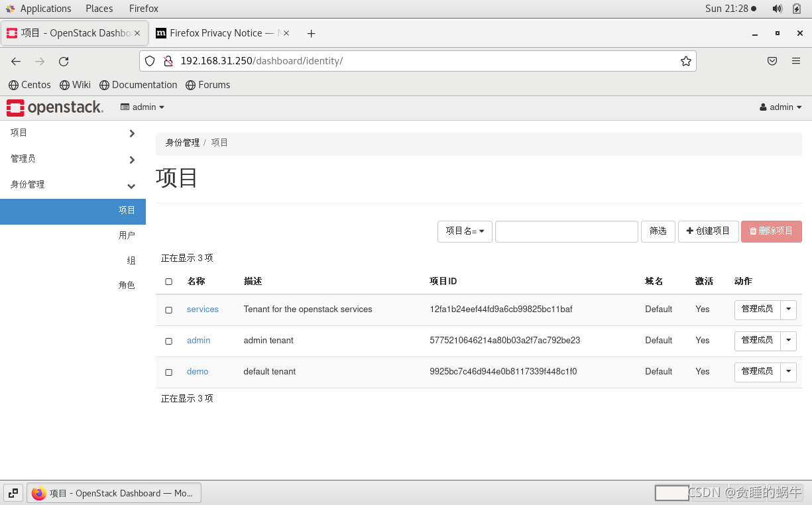The image size is (812, 505).
Task: Check the checkbox for the demo project row
Action: 168,372
